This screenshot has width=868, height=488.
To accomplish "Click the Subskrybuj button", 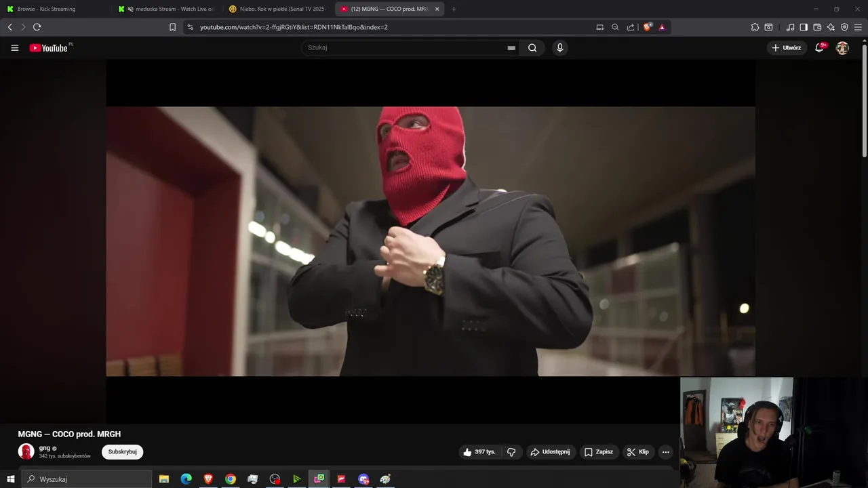I will 123,452.
